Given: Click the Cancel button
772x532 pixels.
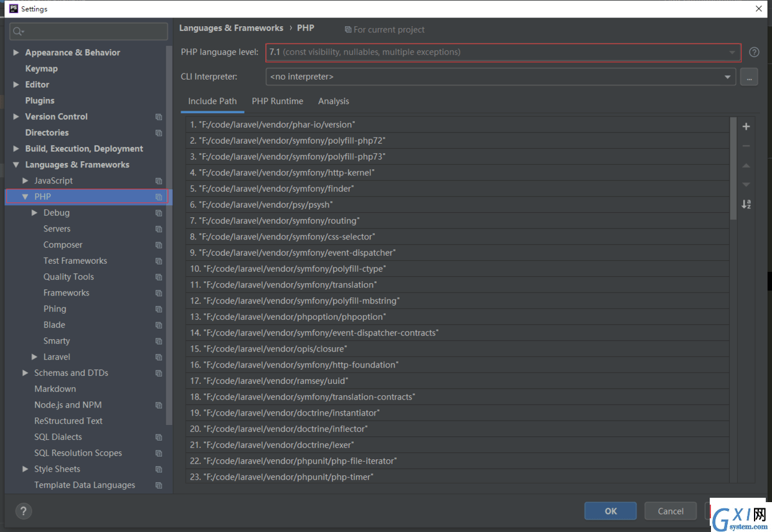Looking at the screenshot, I should (671, 511).
